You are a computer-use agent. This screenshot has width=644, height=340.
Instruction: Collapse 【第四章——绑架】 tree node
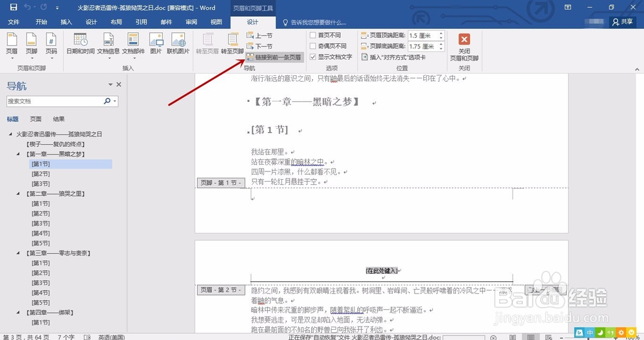point(18,312)
